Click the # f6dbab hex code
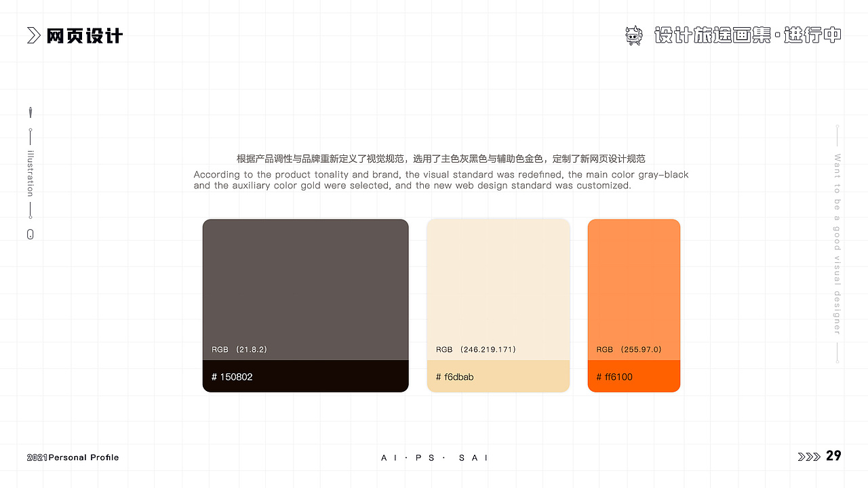The height and width of the screenshot is (488, 868). (x=455, y=377)
